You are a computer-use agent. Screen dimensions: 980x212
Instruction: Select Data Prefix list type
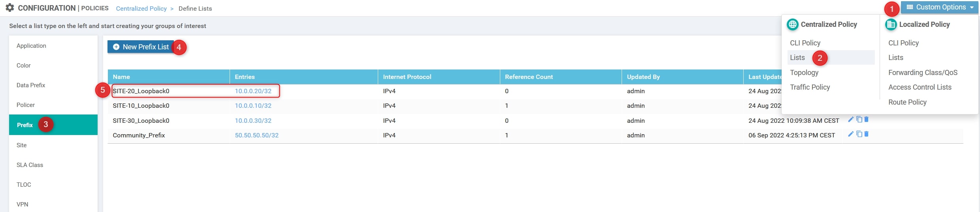click(31, 85)
